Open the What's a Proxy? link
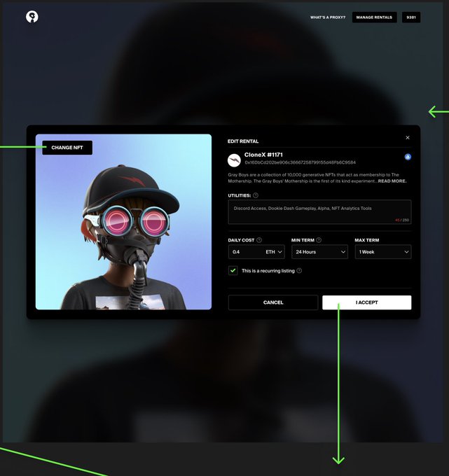449x476 pixels. (328, 17)
